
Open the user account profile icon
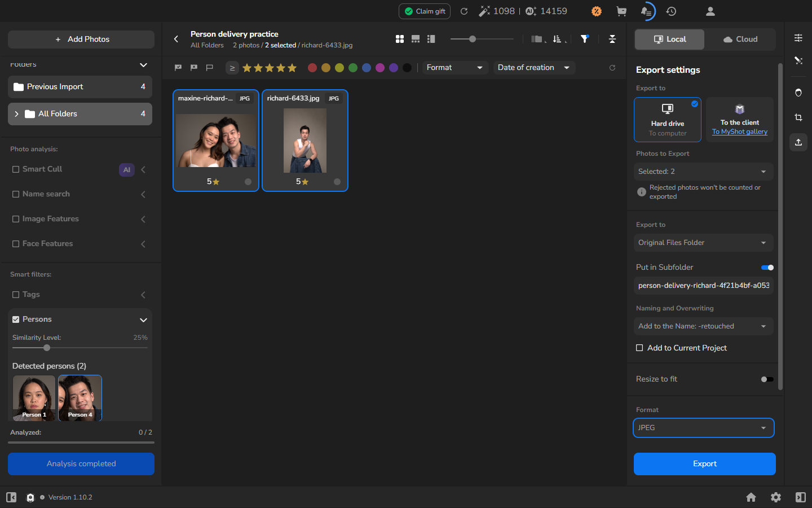[x=710, y=11]
